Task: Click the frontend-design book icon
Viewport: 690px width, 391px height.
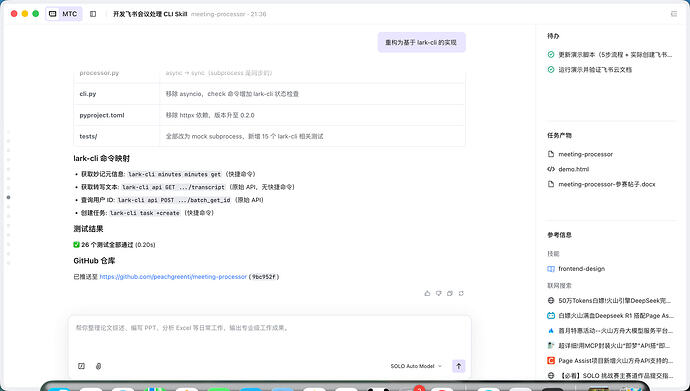Action: click(x=551, y=269)
